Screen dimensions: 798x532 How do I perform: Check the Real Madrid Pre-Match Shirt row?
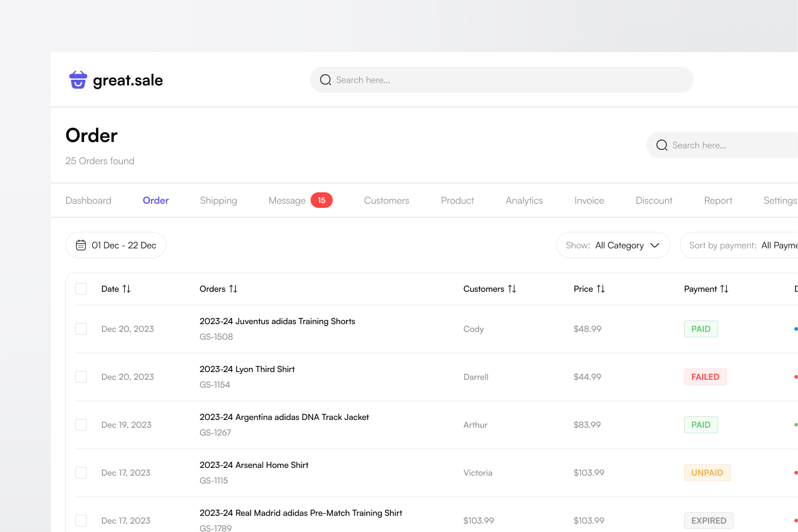[x=81, y=521]
